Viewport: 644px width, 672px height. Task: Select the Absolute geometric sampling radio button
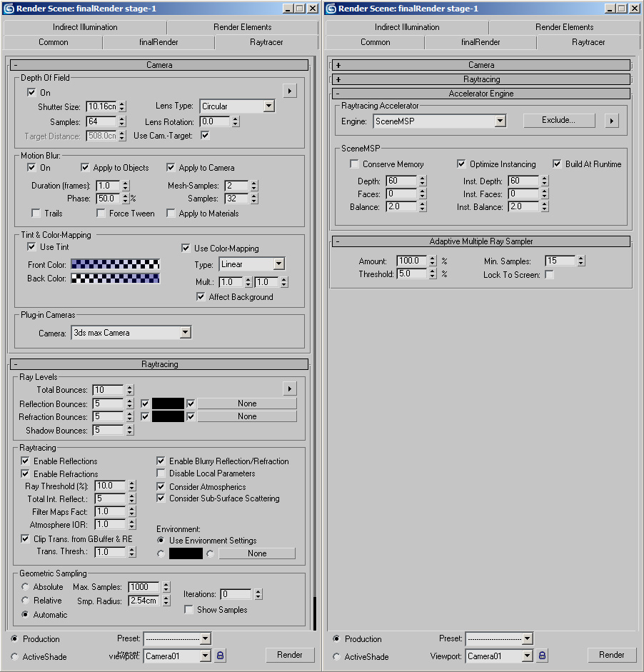coord(26,587)
